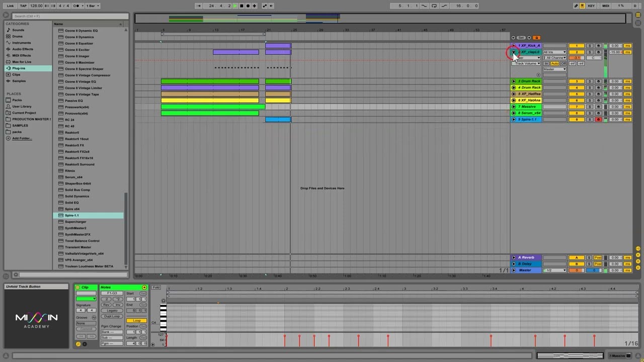
Task: Click the Re-Enable Automation arrow icon
Action: pos(271,6)
